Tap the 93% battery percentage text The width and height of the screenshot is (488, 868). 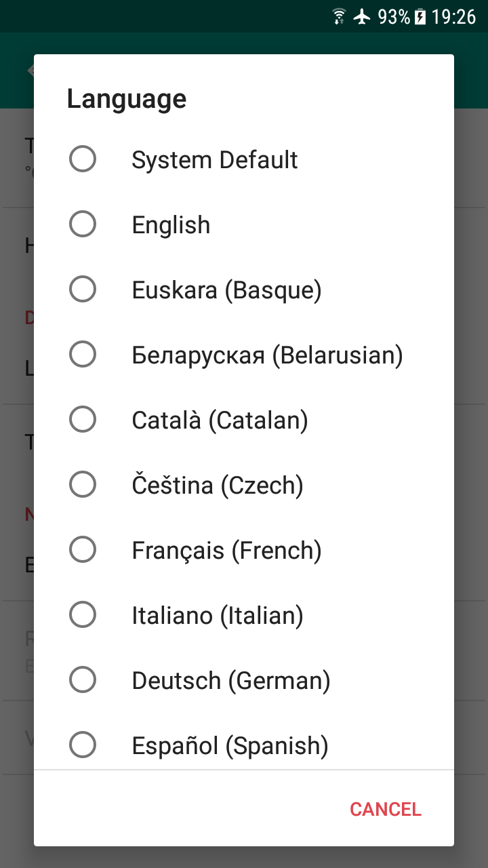pyautogui.click(x=394, y=16)
